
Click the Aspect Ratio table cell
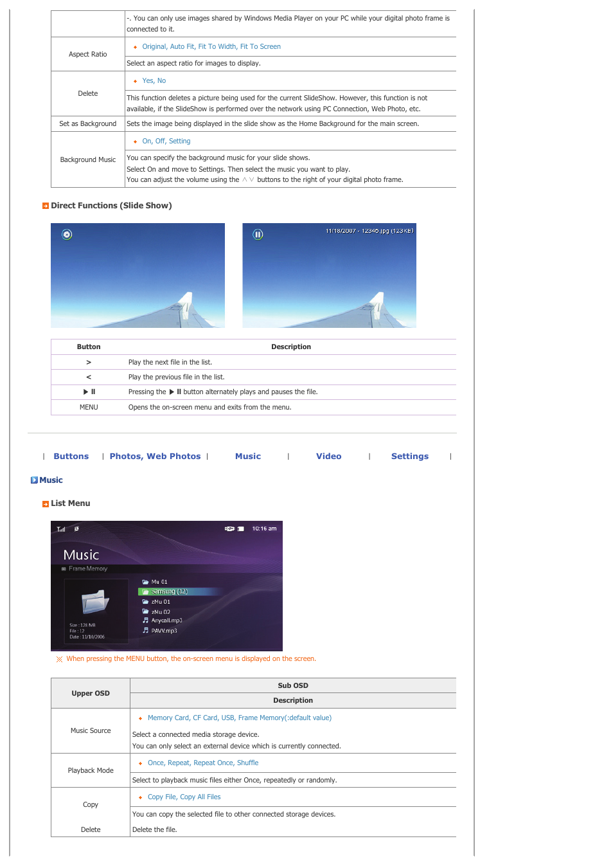pos(88,55)
